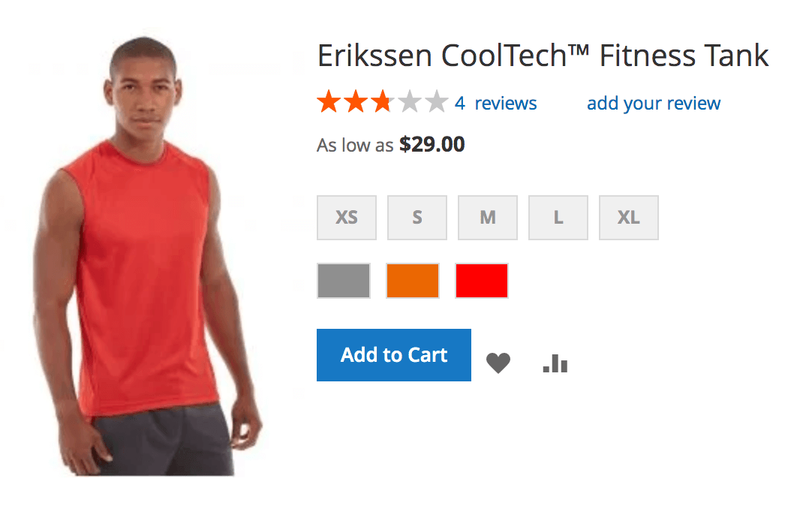Pick the S size swatch
Image resolution: width=812 pixels, height=509 pixels.
point(417,217)
